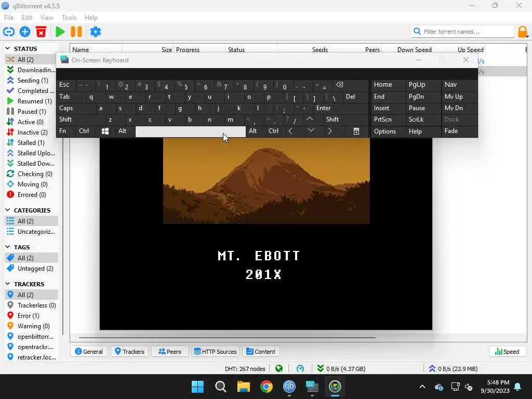This screenshot has height=399, width=532.
Task: Select the Downloading status filter
Action: 31,70
